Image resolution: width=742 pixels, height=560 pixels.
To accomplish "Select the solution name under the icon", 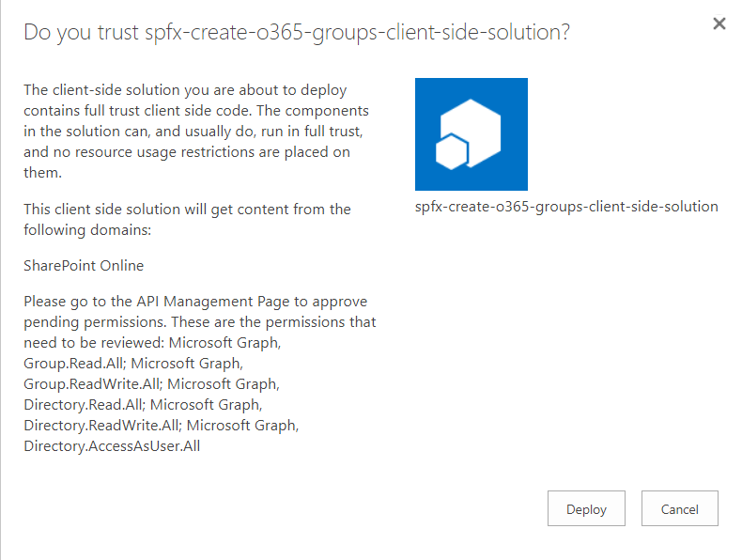I will tap(565, 207).
